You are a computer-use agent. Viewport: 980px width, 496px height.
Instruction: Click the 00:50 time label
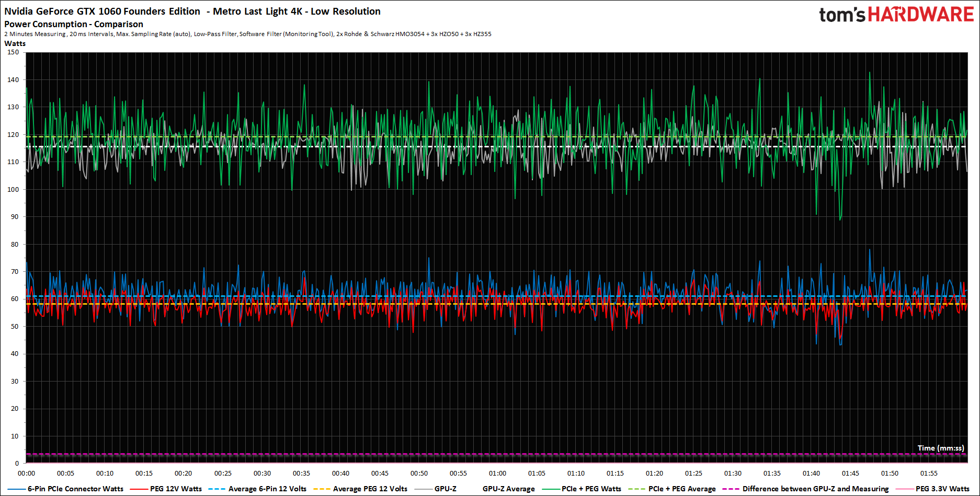[419, 474]
